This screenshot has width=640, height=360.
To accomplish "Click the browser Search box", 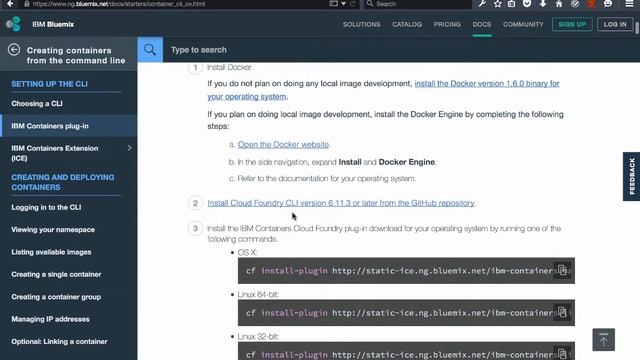I will click(x=418, y=4).
